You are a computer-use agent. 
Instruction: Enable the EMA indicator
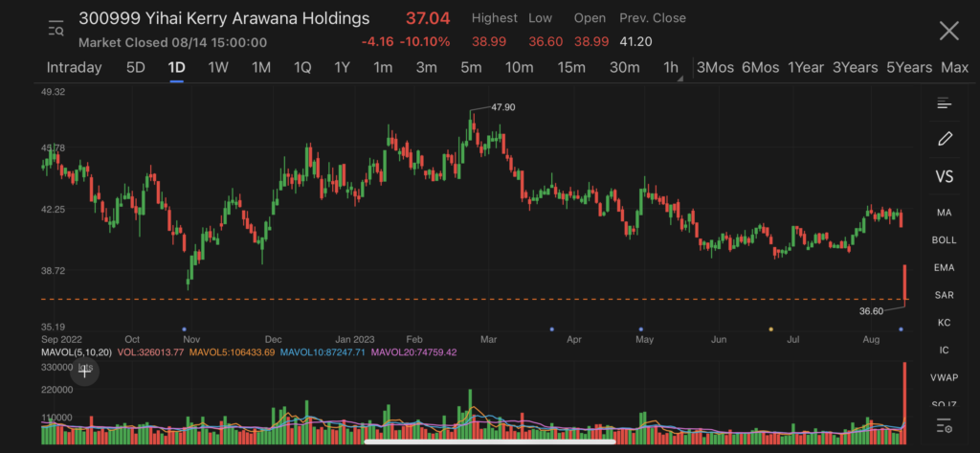coord(945,268)
